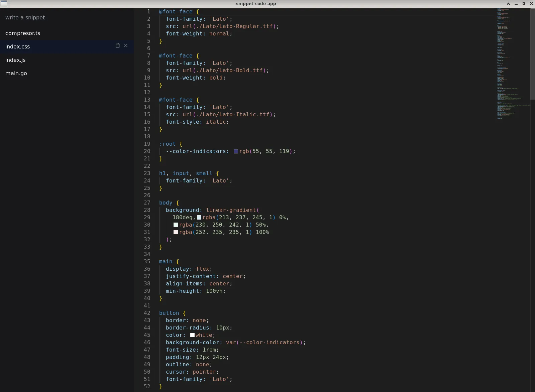Click the ':root' selector text
This screenshot has width=535, height=392.
coord(167,144)
